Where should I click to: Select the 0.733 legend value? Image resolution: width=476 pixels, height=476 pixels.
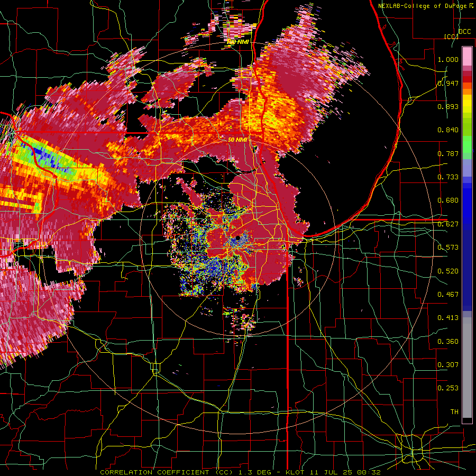pyautogui.click(x=448, y=177)
